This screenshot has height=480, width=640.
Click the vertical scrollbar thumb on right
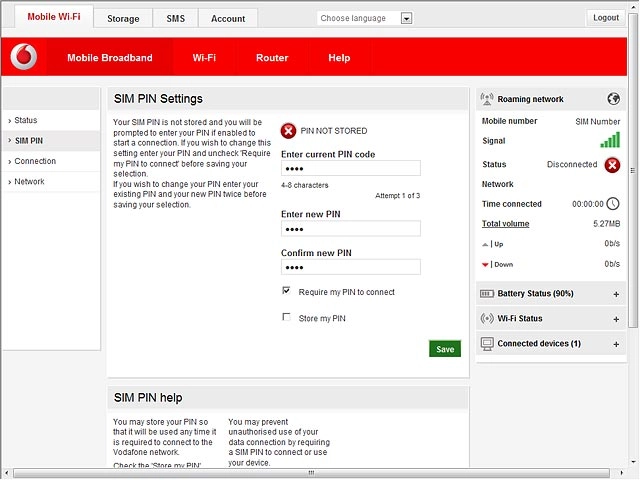633,170
